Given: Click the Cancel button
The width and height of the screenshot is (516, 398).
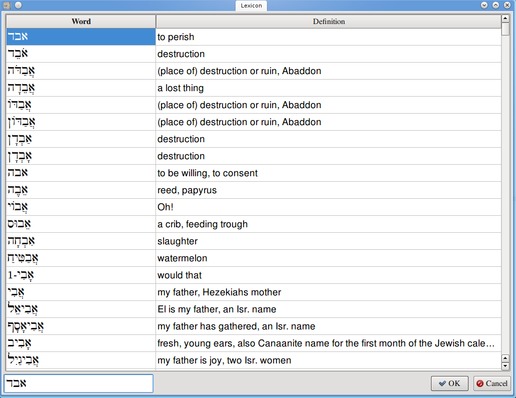Looking at the screenshot, I should (x=492, y=383).
